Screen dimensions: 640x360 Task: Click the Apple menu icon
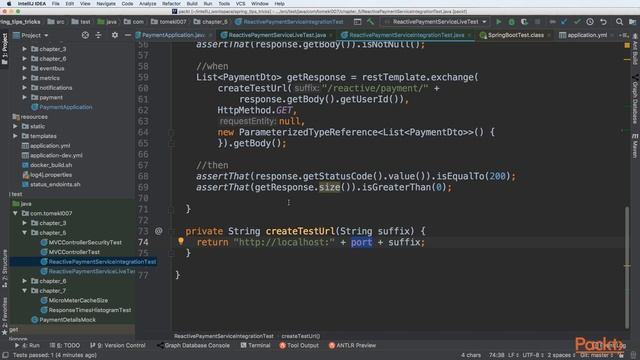coord(9,4)
